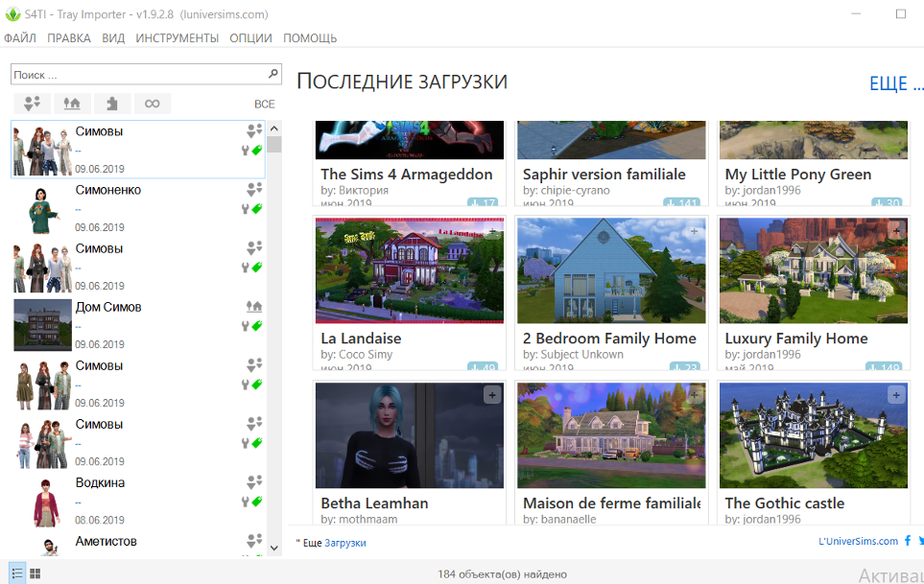Switch to grid view in status bar
The width and height of the screenshot is (924, 584).
[x=36, y=573]
